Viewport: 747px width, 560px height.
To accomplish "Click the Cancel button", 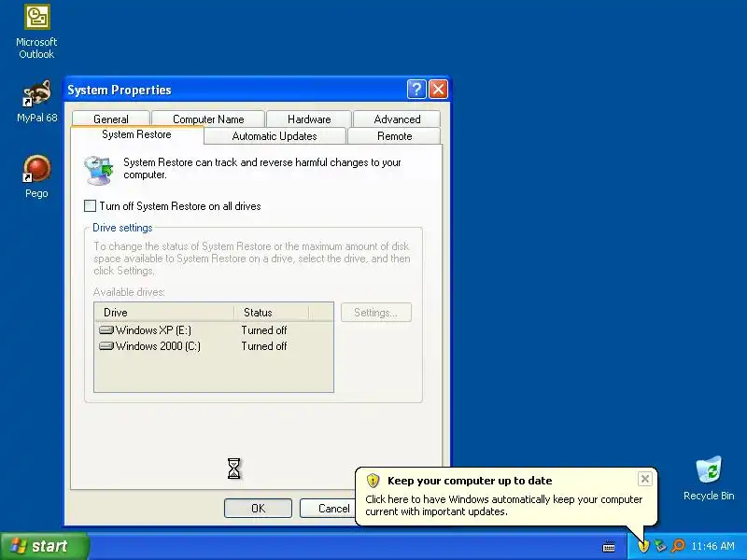I will 329,508.
